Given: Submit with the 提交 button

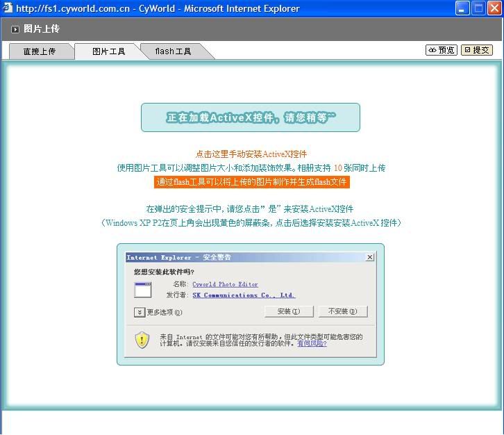Looking at the screenshot, I should click(x=477, y=50).
